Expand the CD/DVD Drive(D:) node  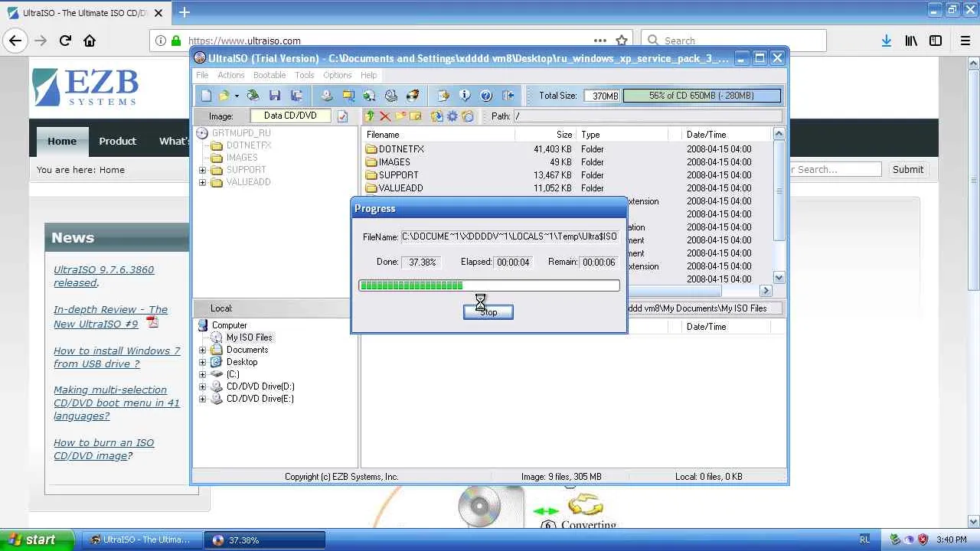(x=202, y=386)
